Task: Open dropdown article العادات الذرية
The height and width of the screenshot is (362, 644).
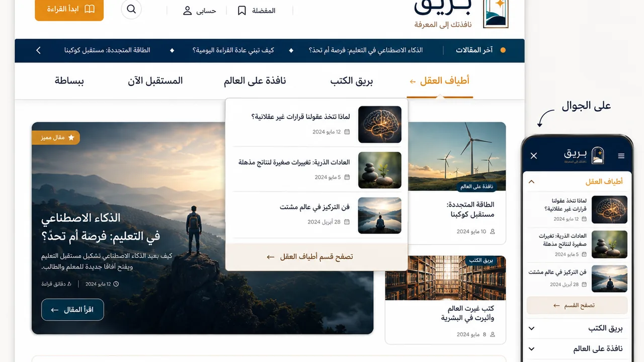Action: [x=294, y=162]
